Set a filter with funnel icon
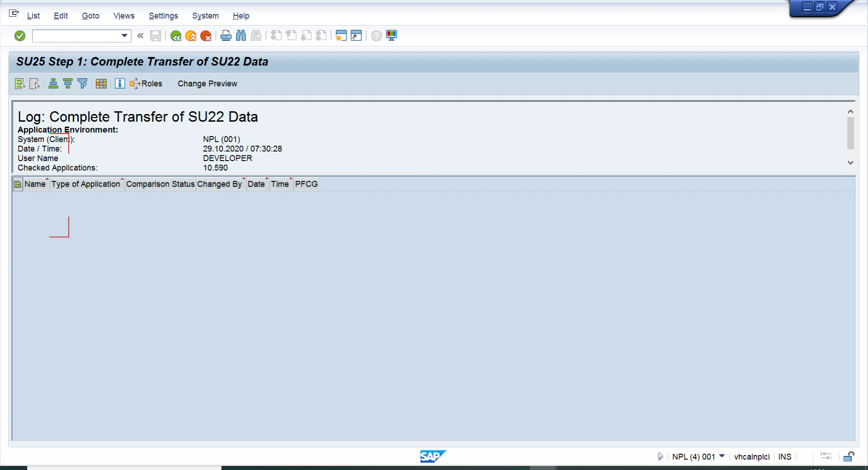The height and width of the screenshot is (470, 868). 82,84
